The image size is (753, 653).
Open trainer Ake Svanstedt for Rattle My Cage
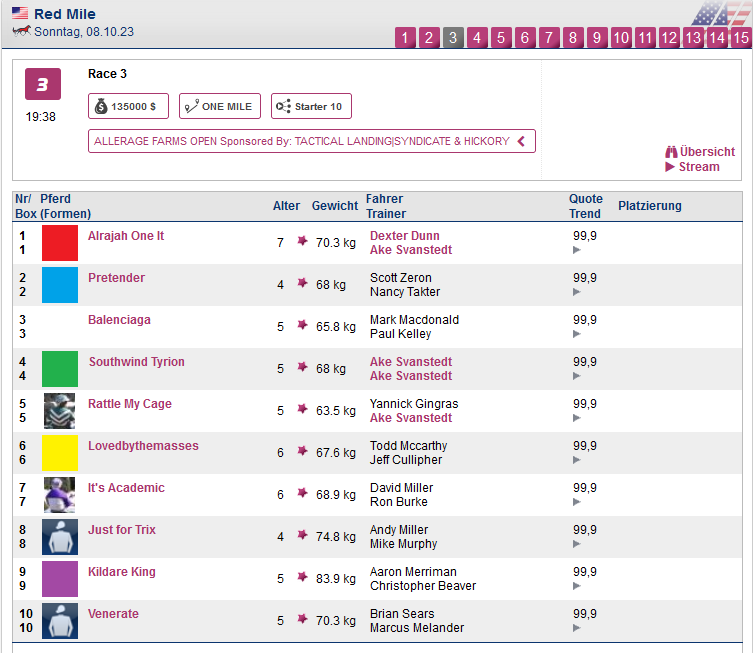411,418
